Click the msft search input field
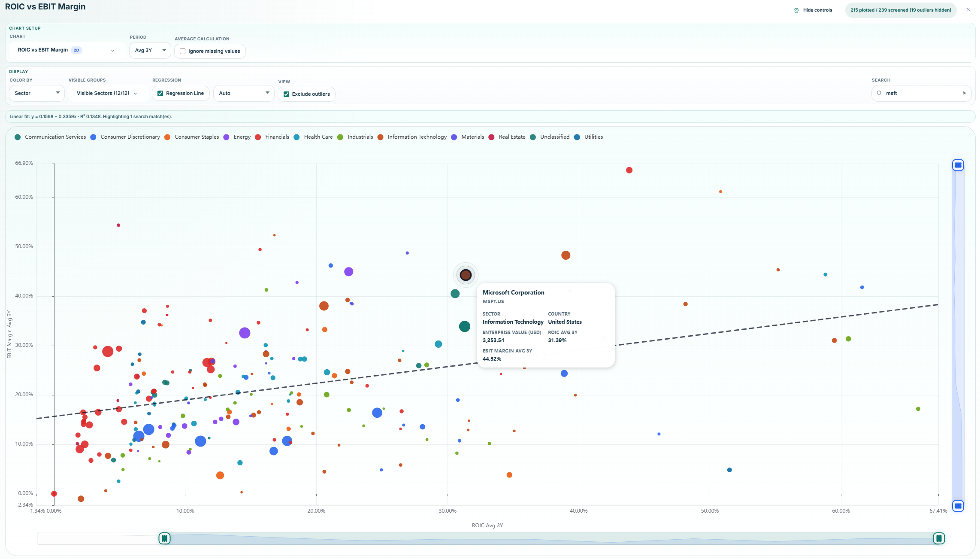The width and height of the screenshot is (980, 559). 921,93
